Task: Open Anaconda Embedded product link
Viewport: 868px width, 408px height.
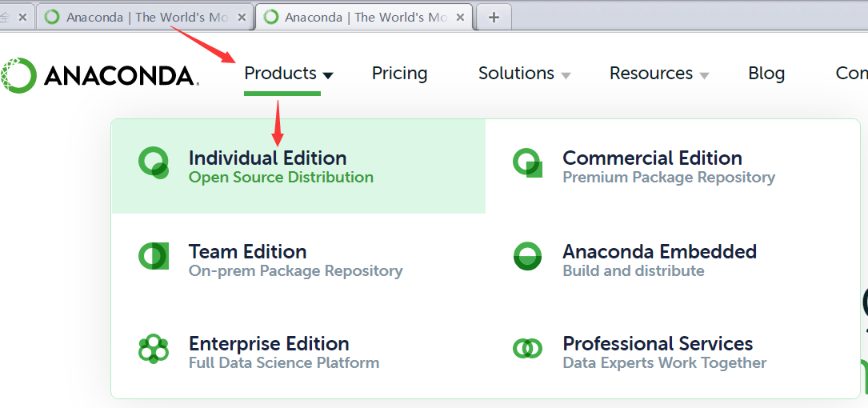Action: (x=660, y=252)
